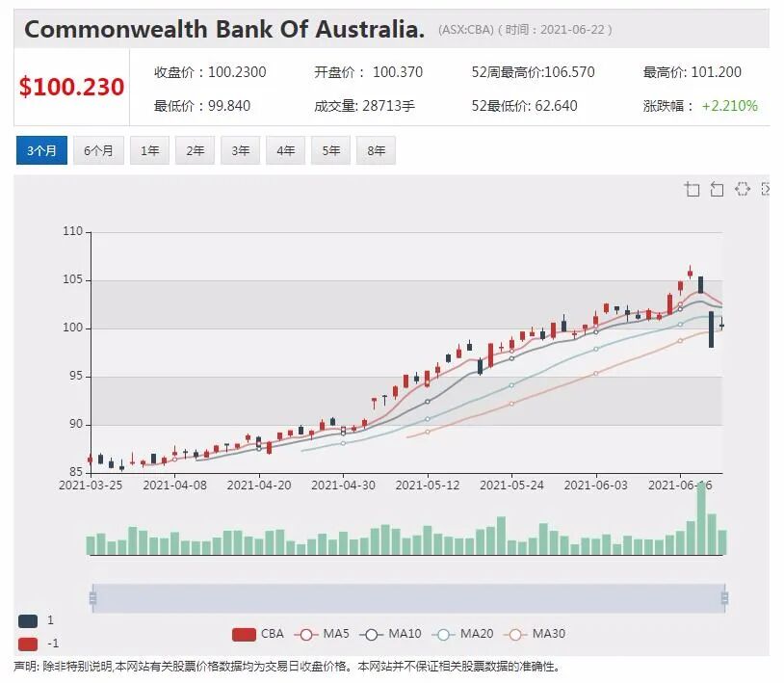Image resolution: width=784 pixels, height=683 pixels.
Task: Click the 声明 disclaimer text at bottom
Action: click(x=286, y=667)
